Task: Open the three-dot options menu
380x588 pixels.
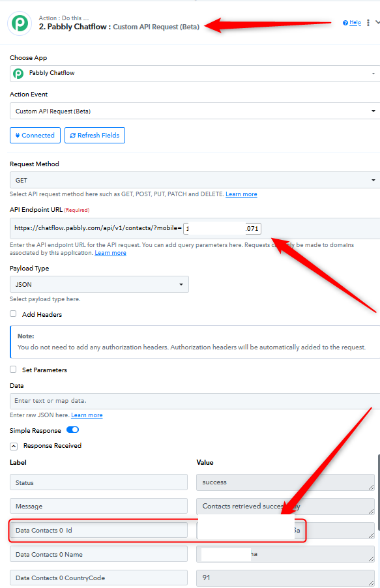Action: coord(368,23)
